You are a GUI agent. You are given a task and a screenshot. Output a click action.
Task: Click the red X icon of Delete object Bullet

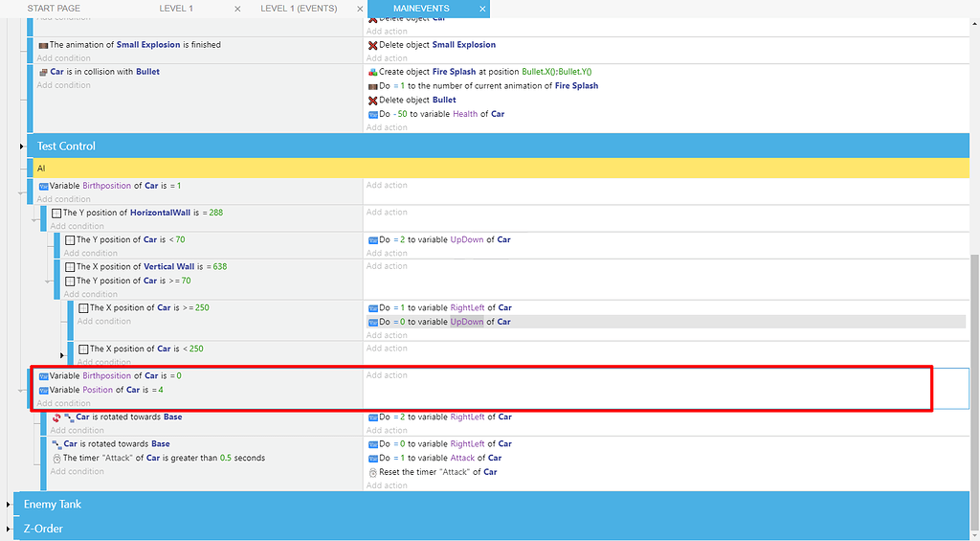372,101
